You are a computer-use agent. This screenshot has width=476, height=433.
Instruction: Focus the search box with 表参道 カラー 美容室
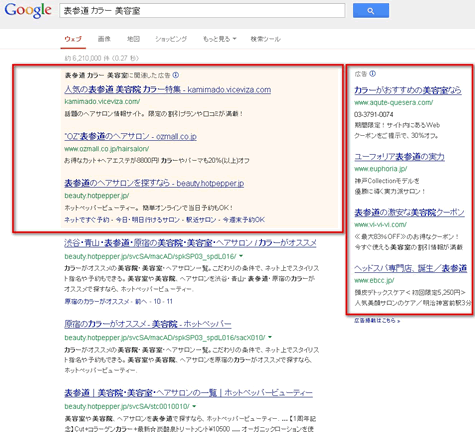[202, 11]
